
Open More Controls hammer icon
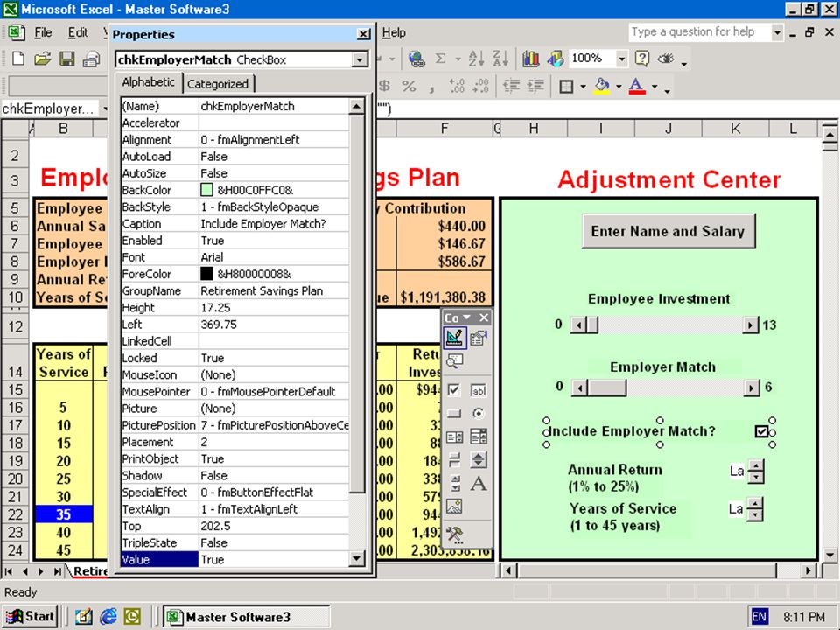click(x=454, y=534)
